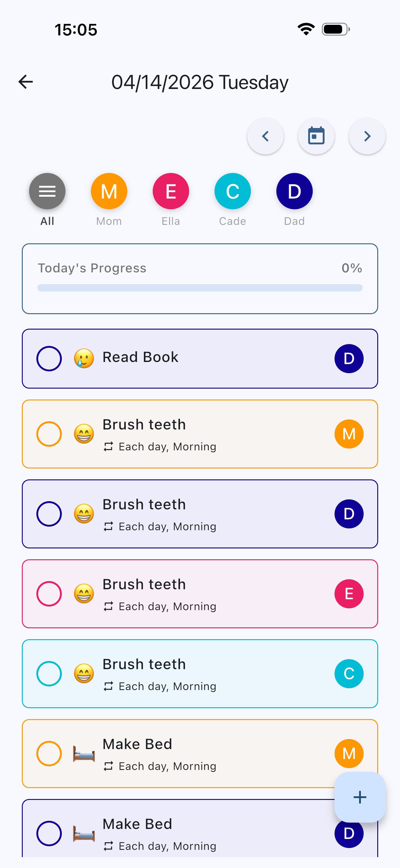400x868 pixels.
Task: Tap the crying emoji on Read Book
Action: pyautogui.click(x=84, y=358)
